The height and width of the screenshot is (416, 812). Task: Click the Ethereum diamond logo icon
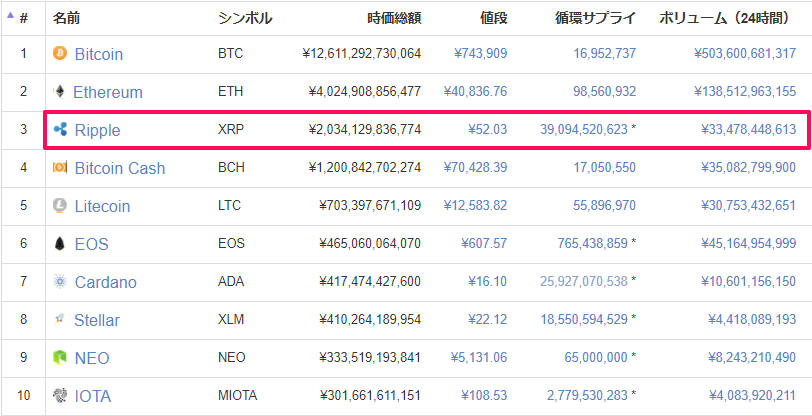(60, 92)
